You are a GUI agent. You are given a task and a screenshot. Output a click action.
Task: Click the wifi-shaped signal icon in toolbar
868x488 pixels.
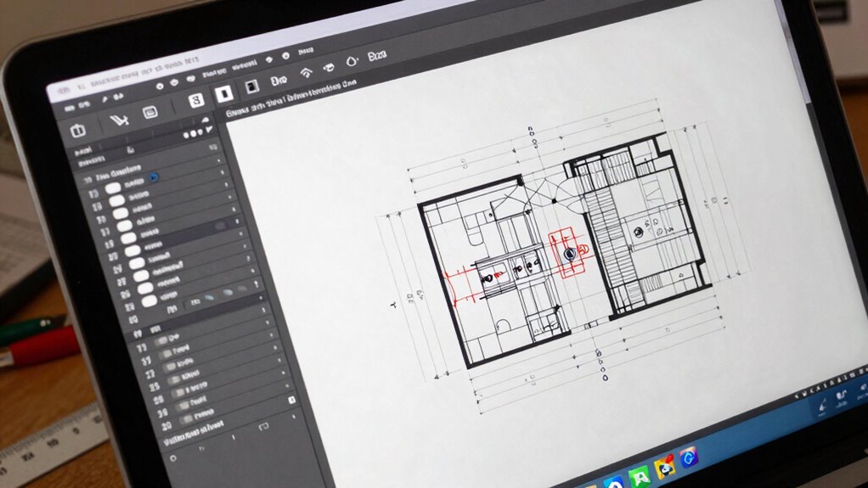click(x=307, y=71)
